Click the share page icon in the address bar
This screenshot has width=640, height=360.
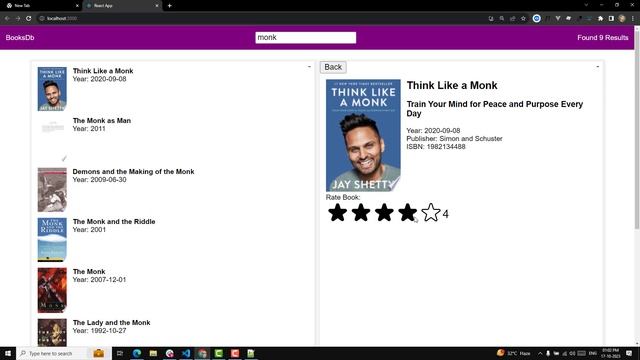click(512, 18)
